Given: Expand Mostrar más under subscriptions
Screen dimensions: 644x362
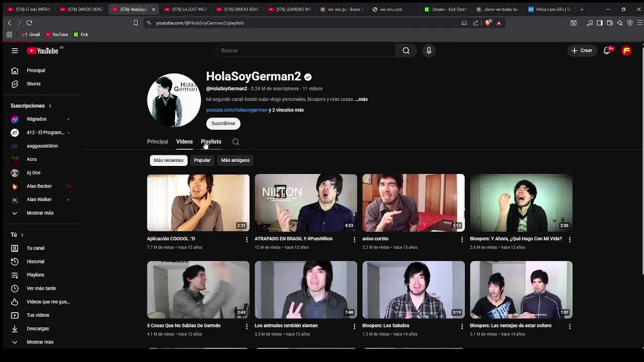Looking at the screenshot, I should pyautogui.click(x=40, y=213).
